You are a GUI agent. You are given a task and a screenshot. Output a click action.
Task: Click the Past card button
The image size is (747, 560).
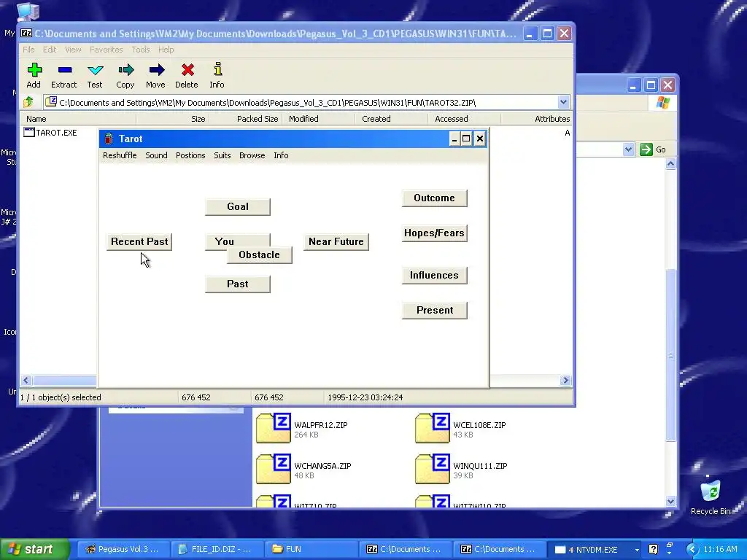[x=238, y=284]
